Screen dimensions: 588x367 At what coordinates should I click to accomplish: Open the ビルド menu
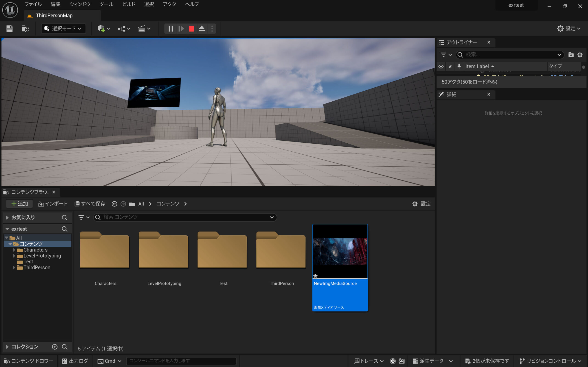(x=129, y=4)
